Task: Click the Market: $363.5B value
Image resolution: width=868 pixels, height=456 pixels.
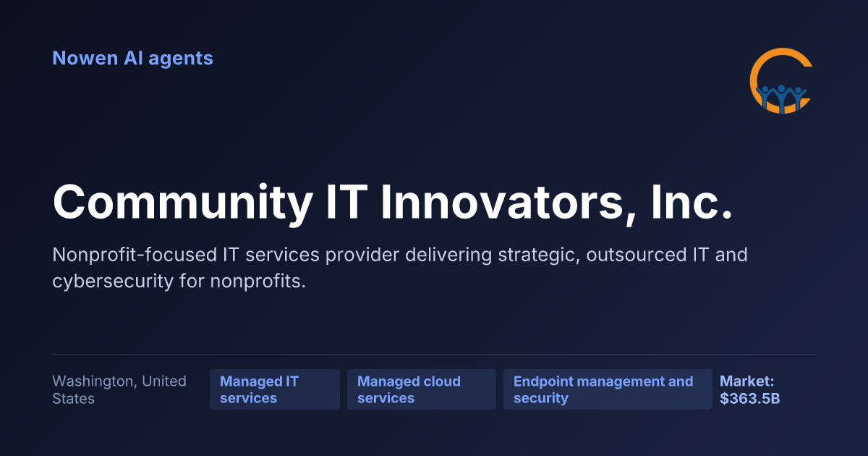Action: click(x=750, y=389)
